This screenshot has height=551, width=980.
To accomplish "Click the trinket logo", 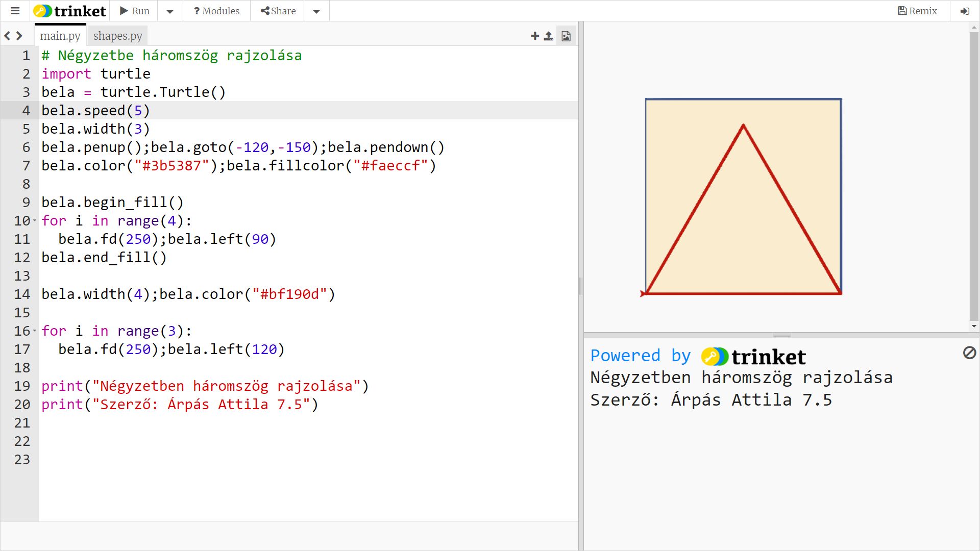I will coord(70,11).
